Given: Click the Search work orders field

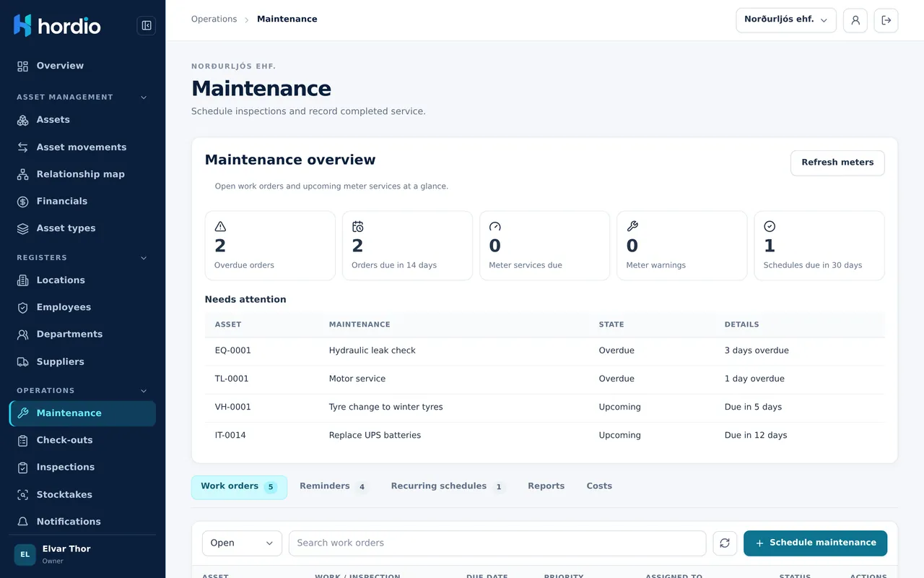Looking at the screenshot, I should tap(497, 543).
